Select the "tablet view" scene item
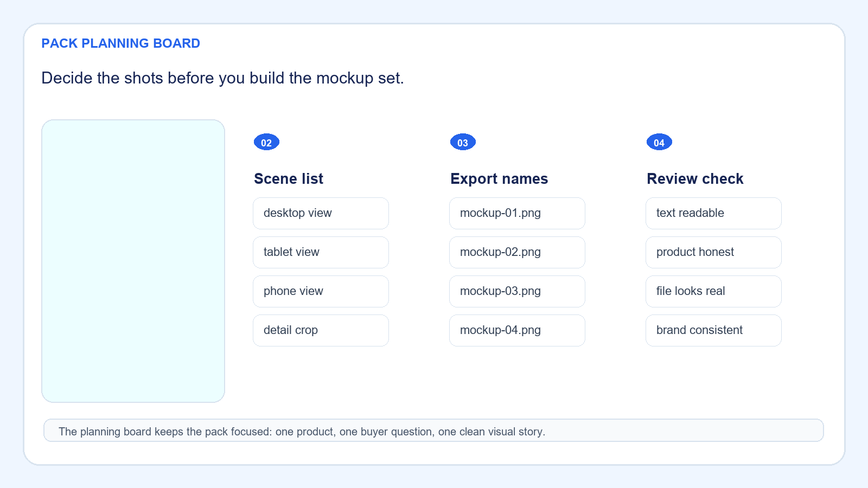Viewport: 868px width, 488px height. point(321,252)
